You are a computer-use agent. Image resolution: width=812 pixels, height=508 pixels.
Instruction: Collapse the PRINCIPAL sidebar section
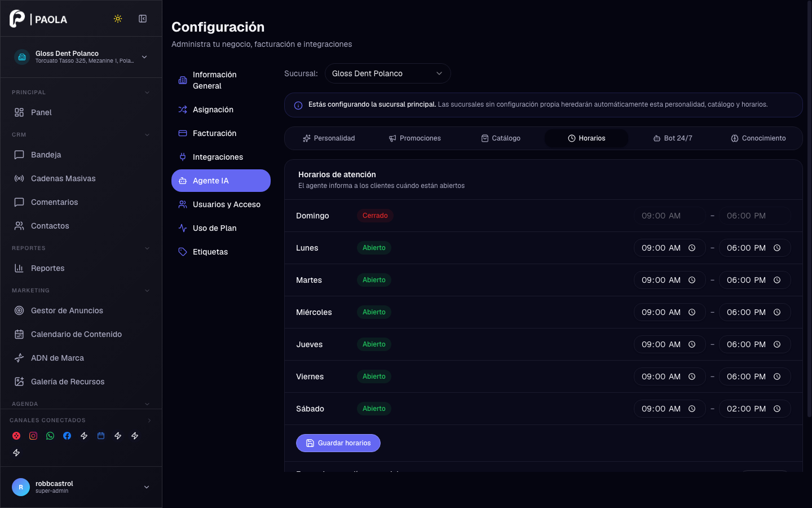147,93
